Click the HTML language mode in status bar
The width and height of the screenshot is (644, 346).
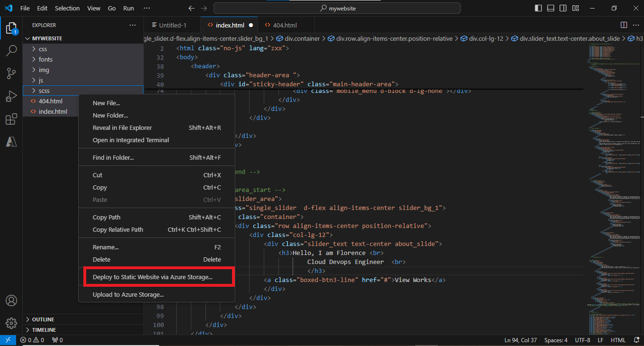tap(618, 340)
